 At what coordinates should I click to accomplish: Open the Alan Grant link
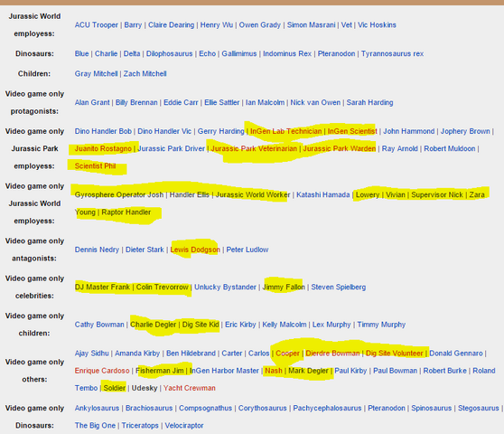92,103
